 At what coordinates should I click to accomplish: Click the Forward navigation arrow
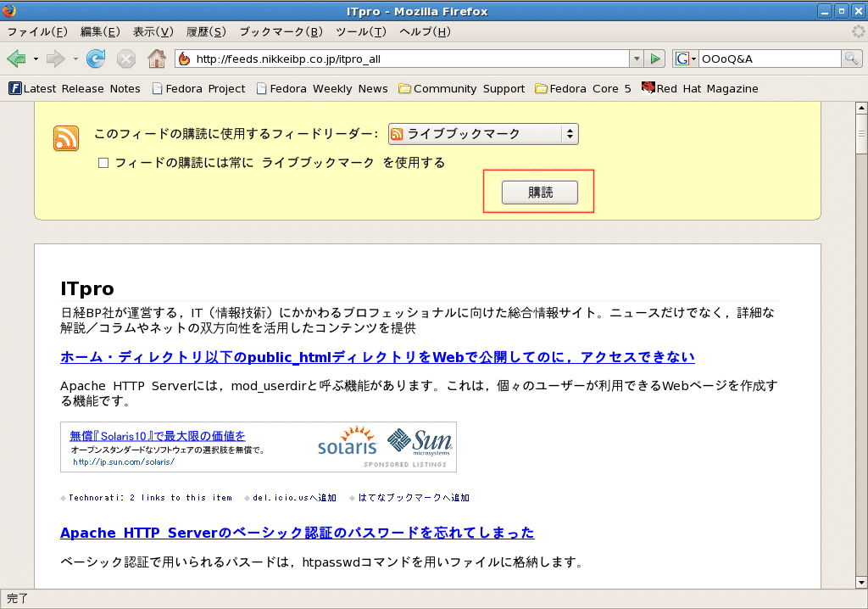pos(56,59)
